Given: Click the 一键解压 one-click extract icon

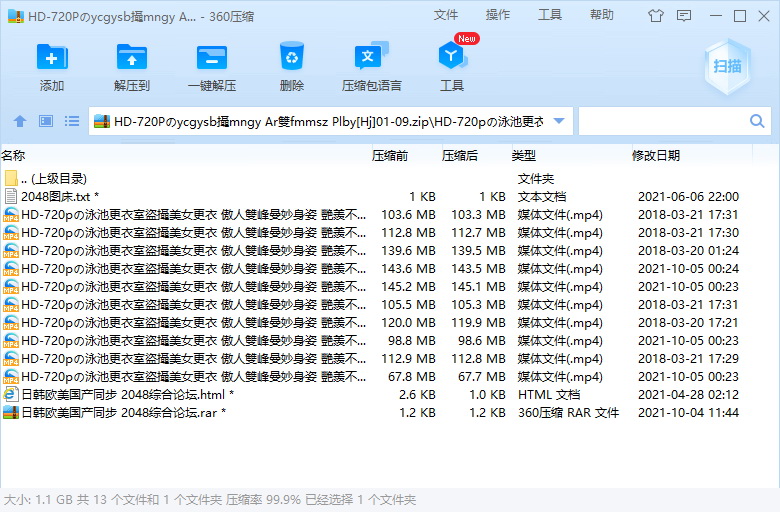Looking at the screenshot, I should coord(211,57).
